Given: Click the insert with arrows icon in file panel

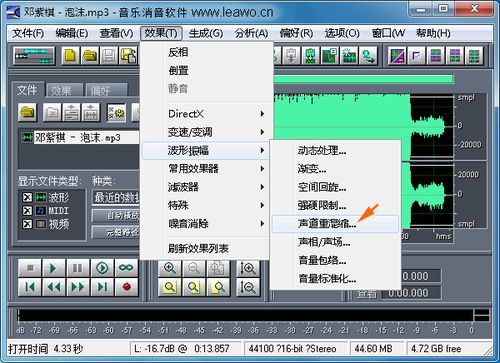Looking at the screenshot, I should (x=91, y=112).
